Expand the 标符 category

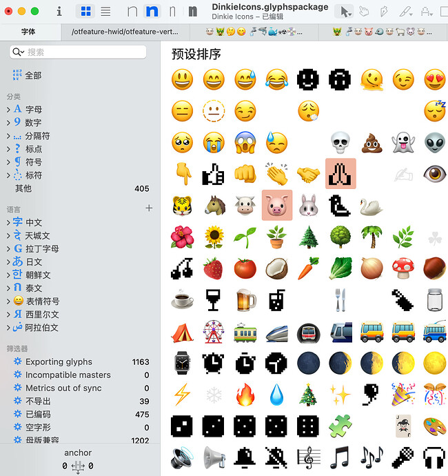(8, 175)
